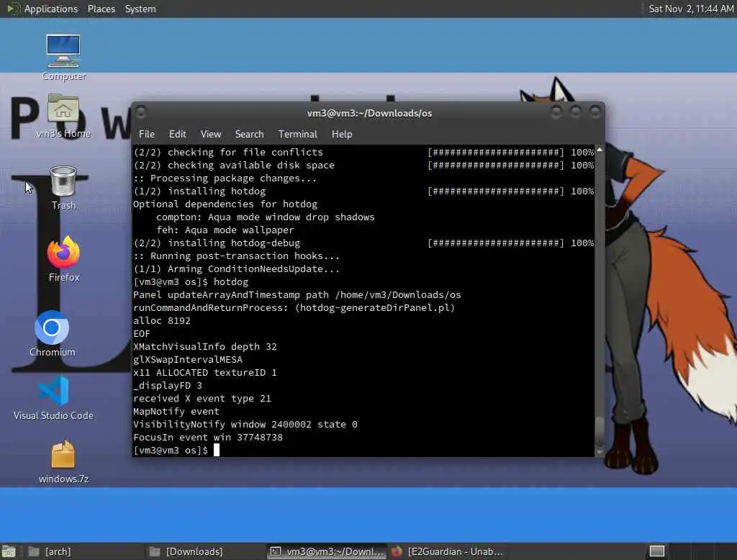Click the MATE logo in top panel

pyautogui.click(x=12, y=9)
